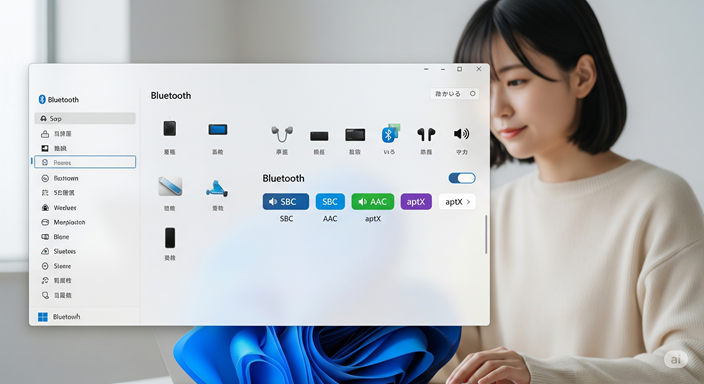Click the Windows logo in sidebar footer
The height and width of the screenshot is (384, 704).
(43, 317)
